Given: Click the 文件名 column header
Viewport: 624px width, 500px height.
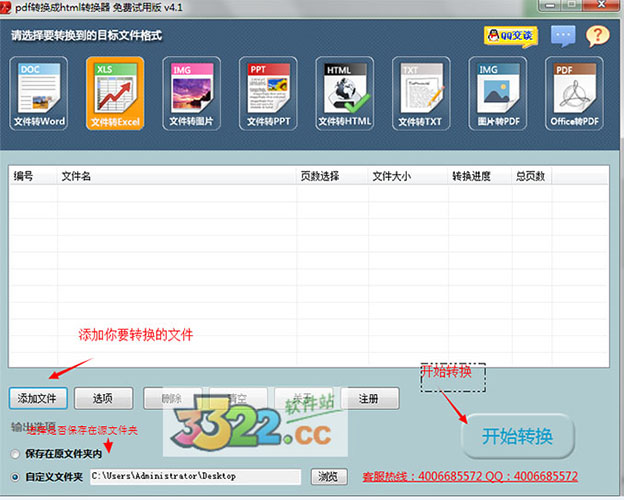Looking at the screenshot, I should point(177,176).
